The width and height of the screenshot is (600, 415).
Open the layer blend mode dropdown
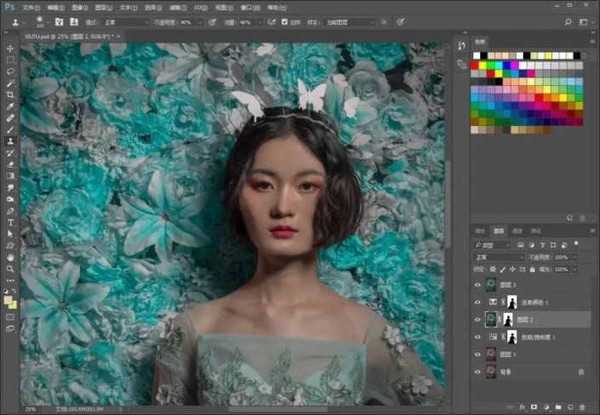click(x=497, y=257)
